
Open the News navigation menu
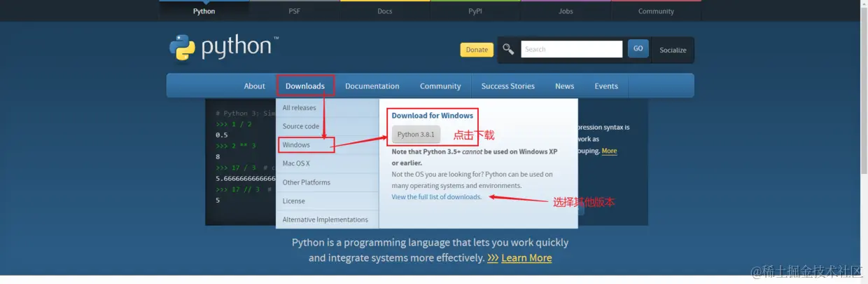click(x=564, y=86)
